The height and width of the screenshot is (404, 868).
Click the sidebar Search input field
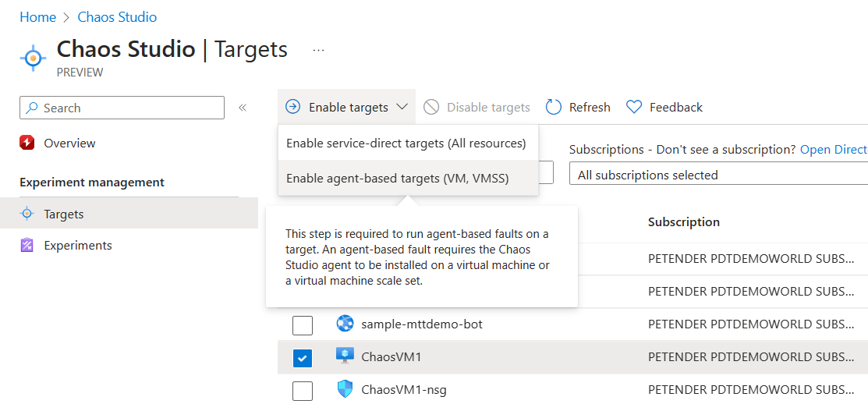click(x=129, y=108)
